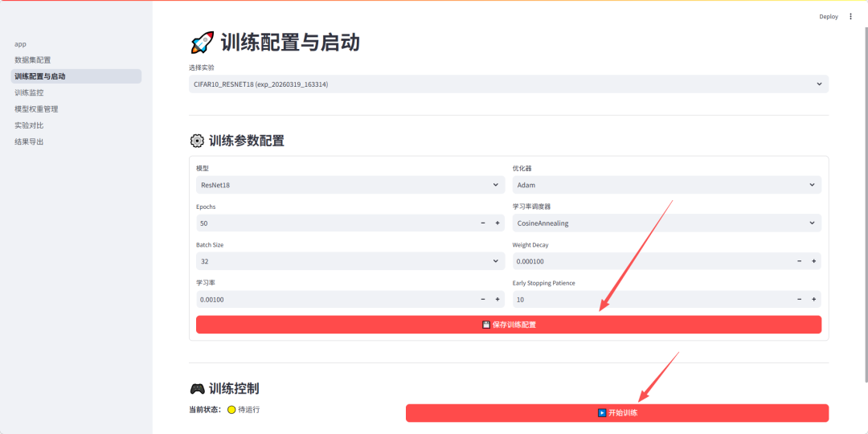Open the 优化器 Adam dropdown
The width and height of the screenshot is (868, 434).
666,185
